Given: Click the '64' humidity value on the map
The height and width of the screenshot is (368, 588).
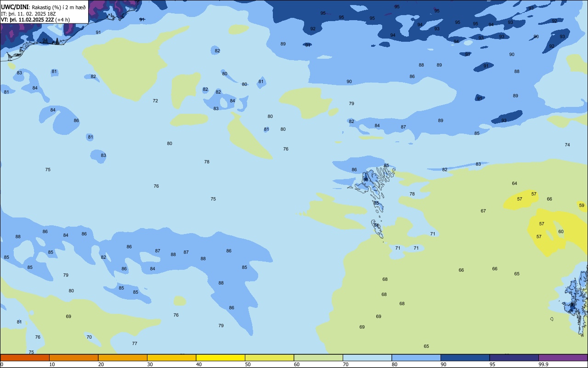Looking at the screenshot, I should 514,184.
